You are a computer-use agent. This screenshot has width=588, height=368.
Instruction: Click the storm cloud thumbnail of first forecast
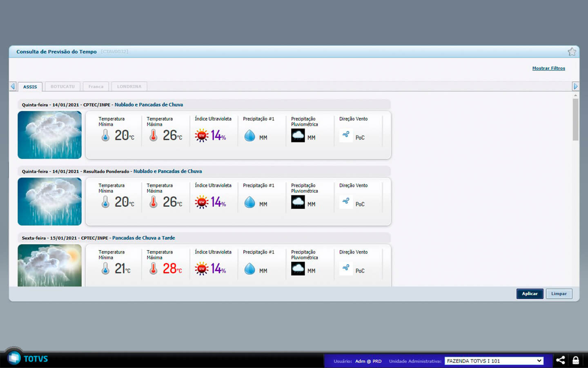pyautogui.click(x=49, y=135)
